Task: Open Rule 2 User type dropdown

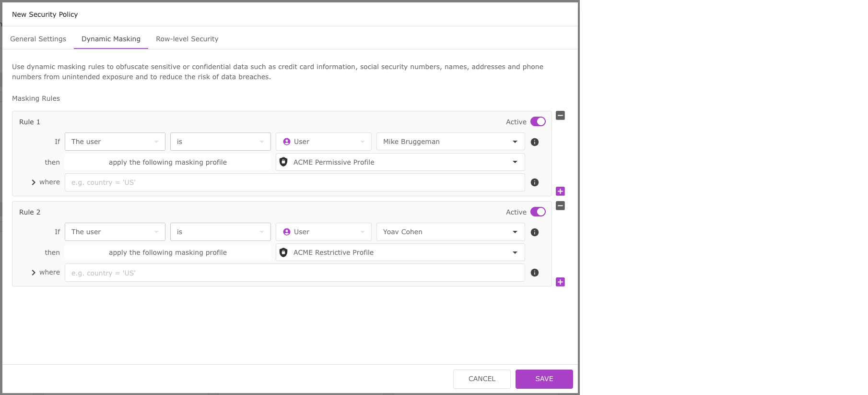Action: pos(324,232)
